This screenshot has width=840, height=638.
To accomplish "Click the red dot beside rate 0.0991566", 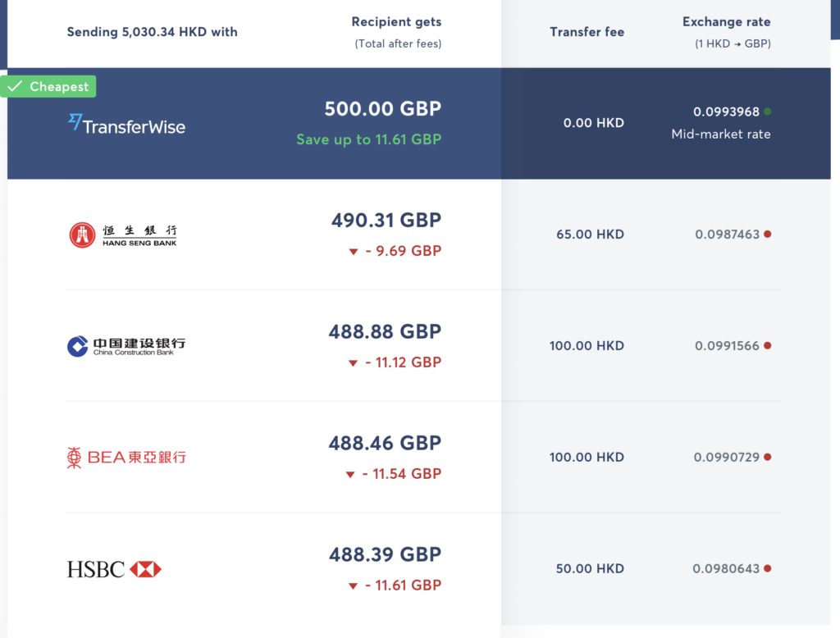I will pos(768,345).
